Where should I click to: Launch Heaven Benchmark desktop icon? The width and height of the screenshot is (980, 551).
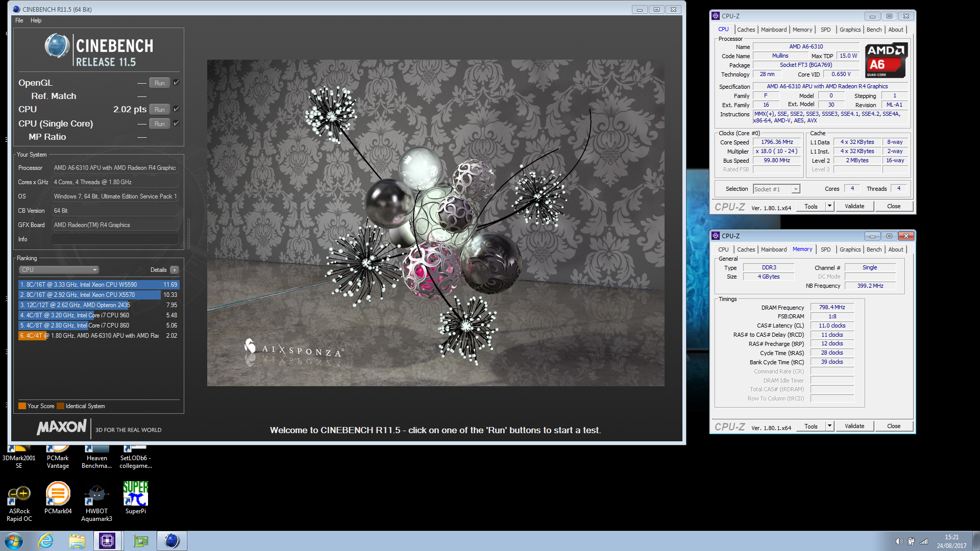[x=96, y=457]
